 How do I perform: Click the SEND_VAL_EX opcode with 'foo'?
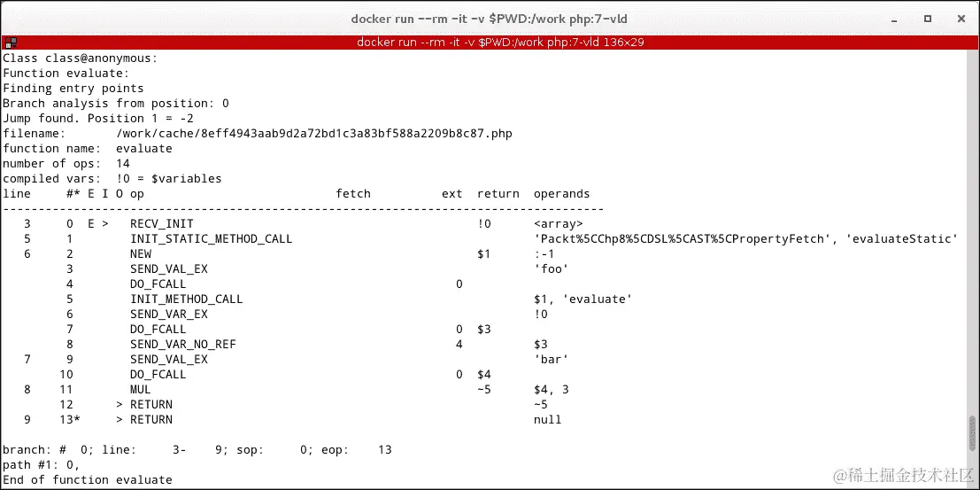tap(169, 268)
